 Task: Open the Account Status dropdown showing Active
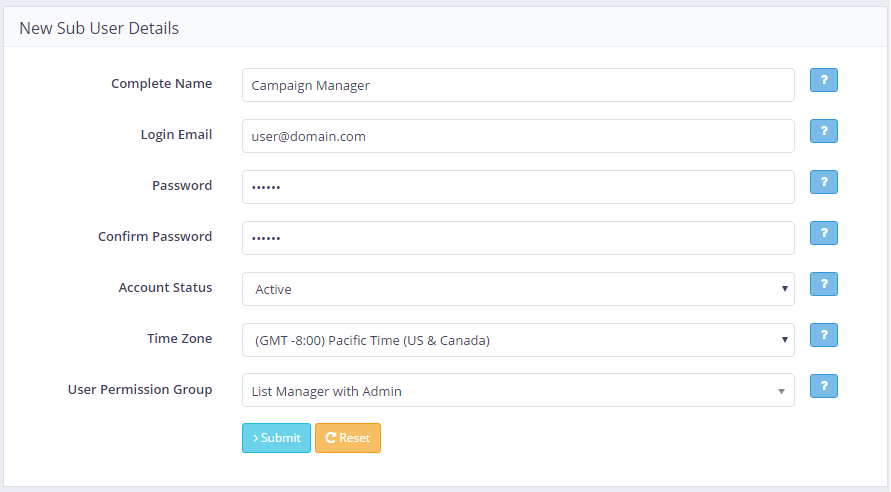click(518, 289)
